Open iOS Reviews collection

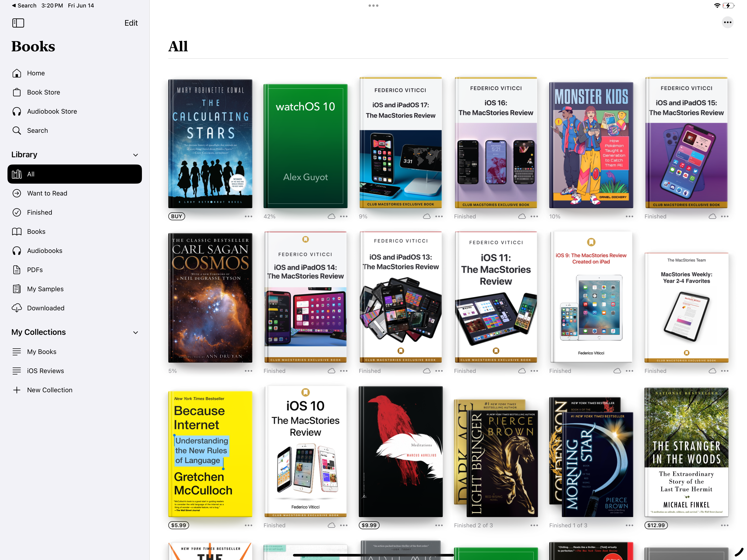pyautogui.click(x=75, y=371)
